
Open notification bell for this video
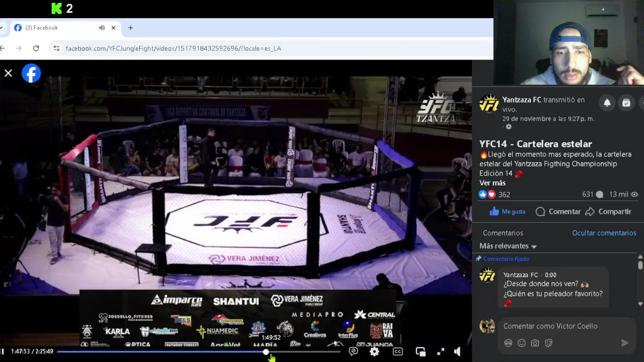[607, 103]
